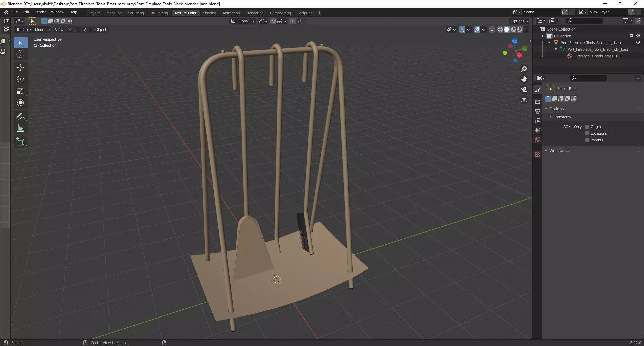This screenshot has height=346, width=644.
Task: Toggle proportional editing button
Action: click(x=292, y=21)
